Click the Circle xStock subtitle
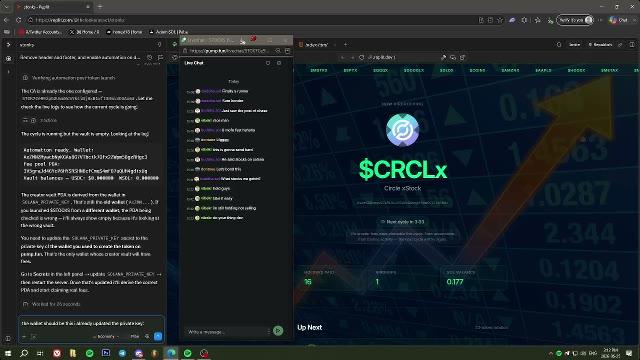Screen dimensions: 640x360 (402, 188)
